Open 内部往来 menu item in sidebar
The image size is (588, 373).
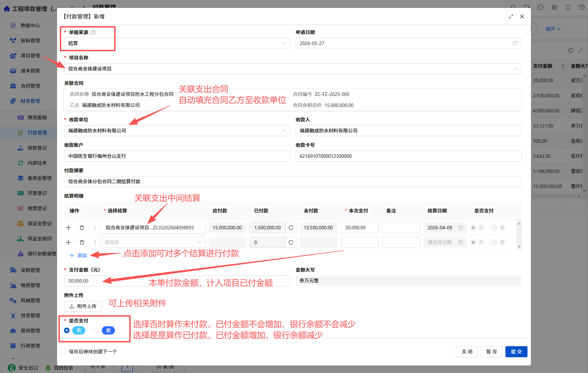point(37,163)
